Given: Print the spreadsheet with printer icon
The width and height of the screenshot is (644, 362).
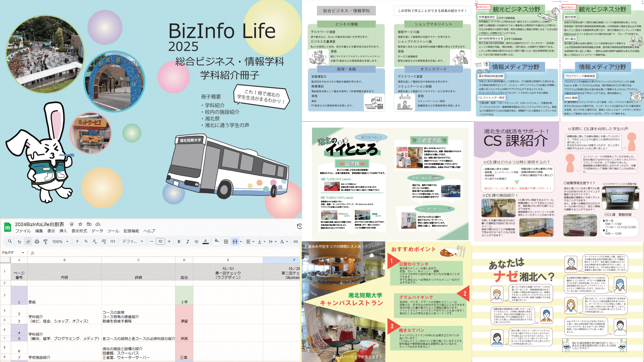Looking at the screenshot, I should click(x=37, y=241).
